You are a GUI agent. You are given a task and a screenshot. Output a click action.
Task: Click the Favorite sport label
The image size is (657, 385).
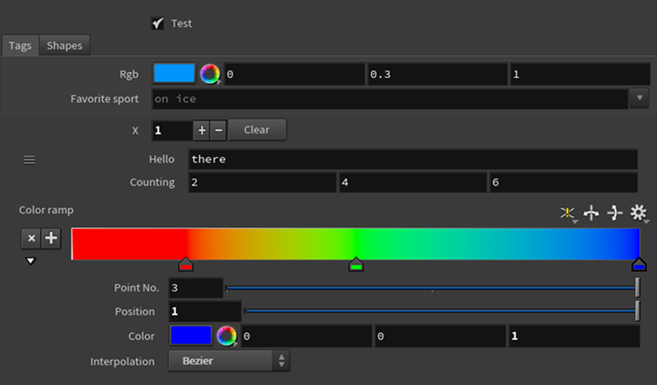pyautogui.click(x=104, y=99)
